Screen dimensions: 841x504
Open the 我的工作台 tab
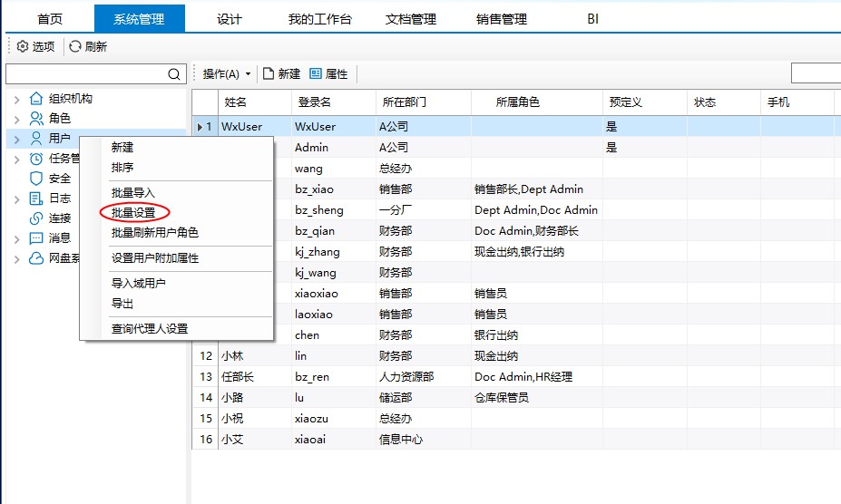pos(319,19)
